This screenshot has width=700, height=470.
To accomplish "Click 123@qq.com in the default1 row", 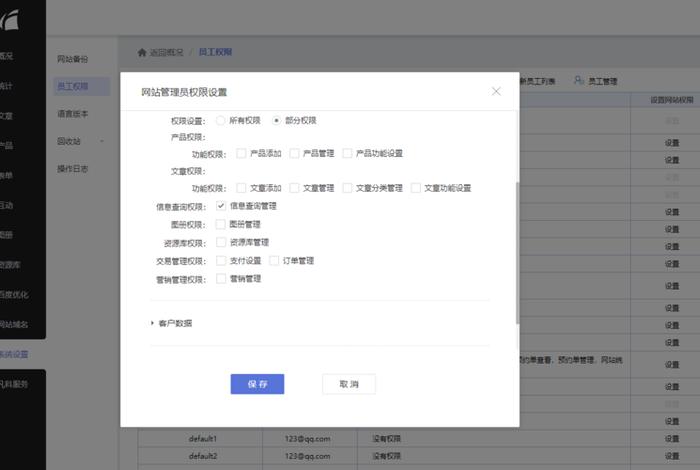I will [308, 439].
